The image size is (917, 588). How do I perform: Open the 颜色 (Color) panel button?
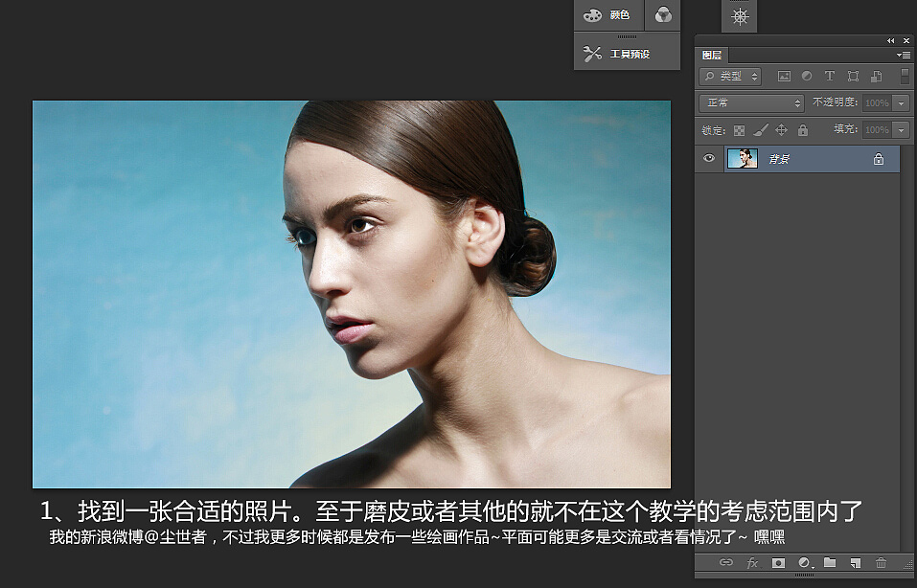point(608,15)
